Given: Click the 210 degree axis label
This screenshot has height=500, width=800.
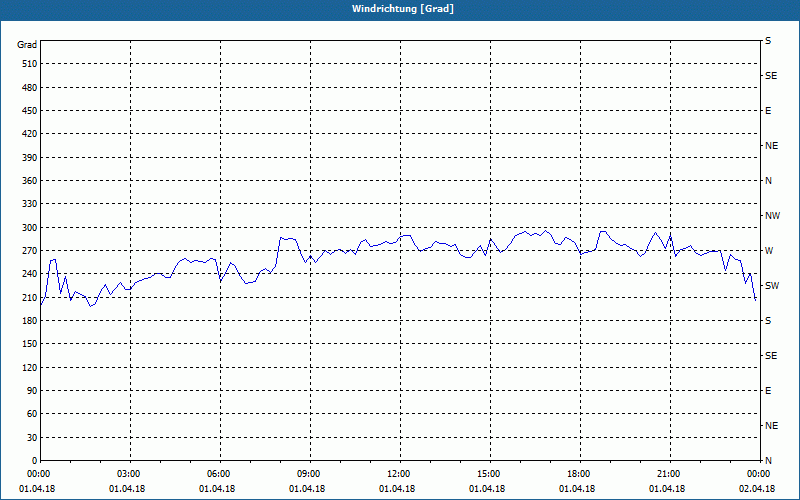Looking at the screenshot, I should click(30, 297).
